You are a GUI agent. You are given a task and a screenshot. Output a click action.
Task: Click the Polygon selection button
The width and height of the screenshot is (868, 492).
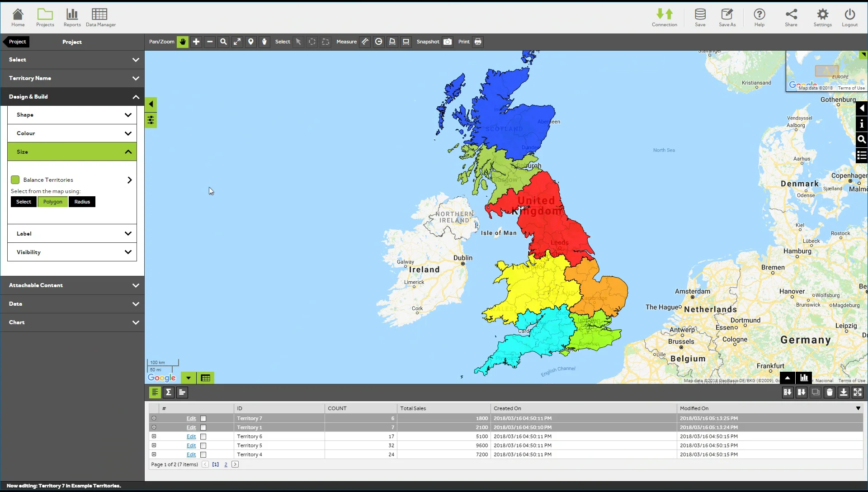click(x=53, y=202)
